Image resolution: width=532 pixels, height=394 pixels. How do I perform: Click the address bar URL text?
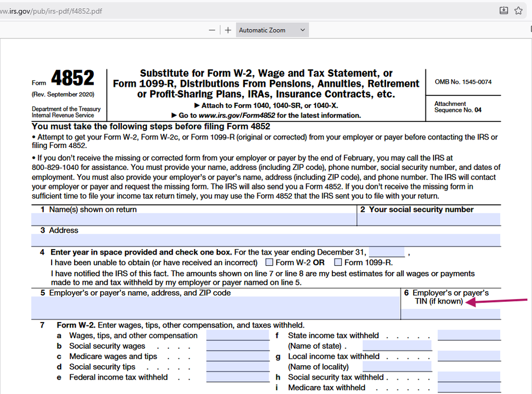(x=51, y=11)
